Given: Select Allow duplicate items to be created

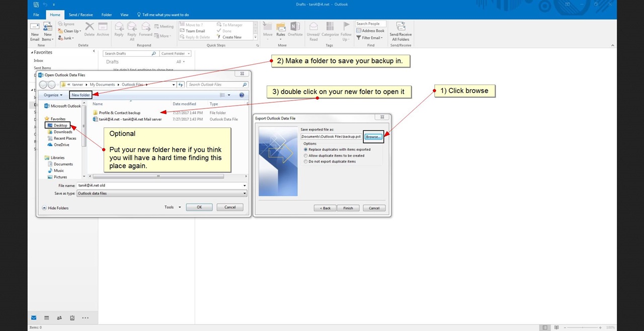Looking at the screenshot, I should [x=305, y=155].
